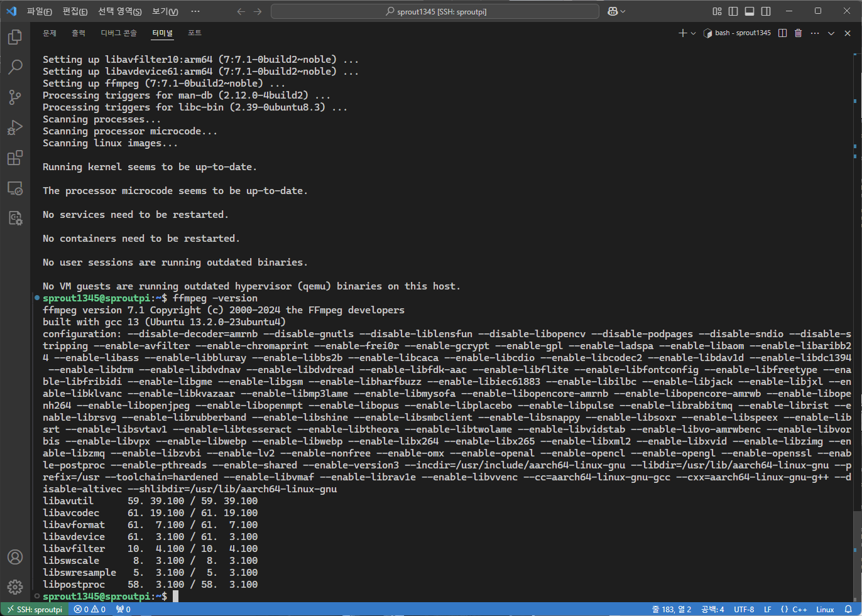
Task: Go forward with the right arrow
Action: pos(258,11)
